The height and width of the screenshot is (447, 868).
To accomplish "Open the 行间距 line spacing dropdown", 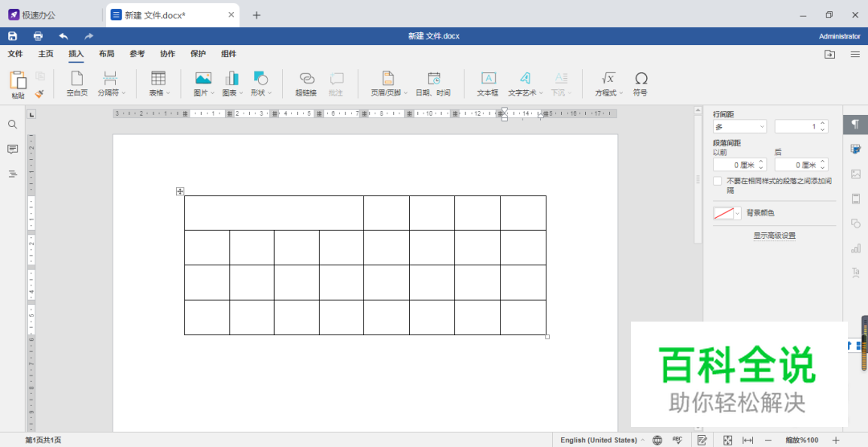I will click(x=739, y=126).
